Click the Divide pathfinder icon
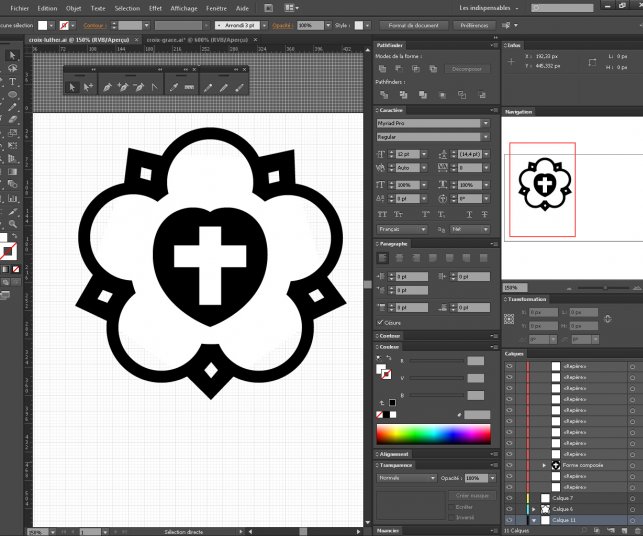 click(x=384, y=95)
